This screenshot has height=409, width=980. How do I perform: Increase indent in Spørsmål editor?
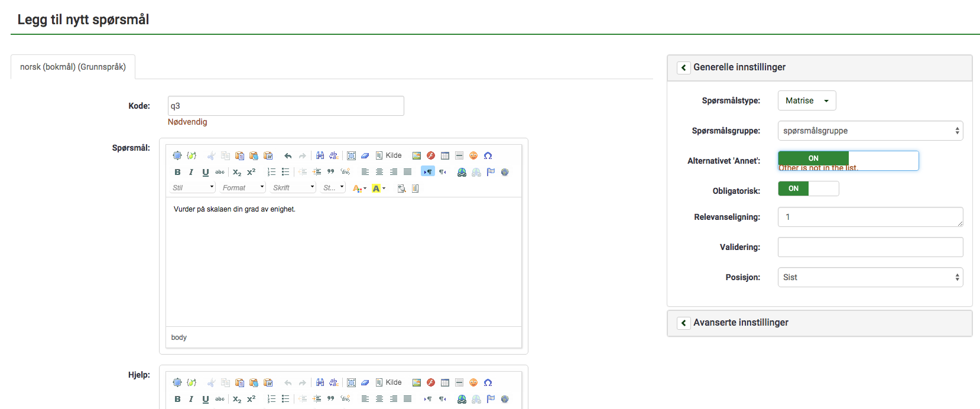pos(317,172)
